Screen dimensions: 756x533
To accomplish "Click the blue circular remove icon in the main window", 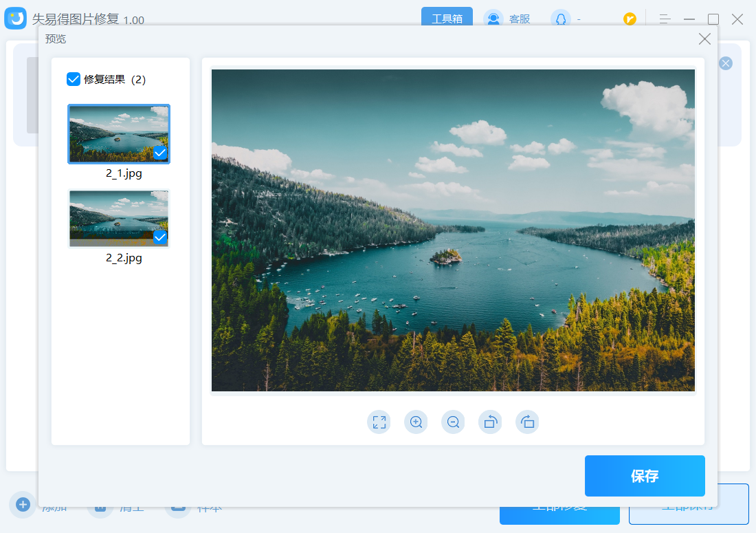I will coord(726,63).
